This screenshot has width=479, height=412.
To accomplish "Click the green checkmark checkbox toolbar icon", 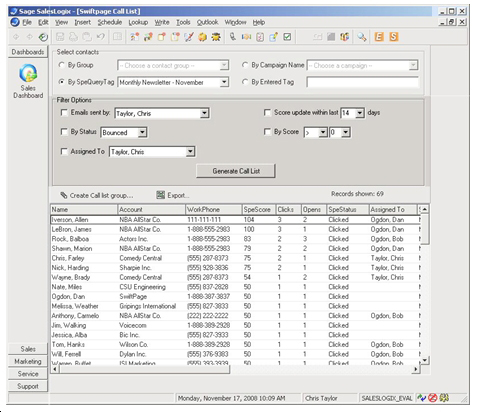I will click(x=287, y=37).
